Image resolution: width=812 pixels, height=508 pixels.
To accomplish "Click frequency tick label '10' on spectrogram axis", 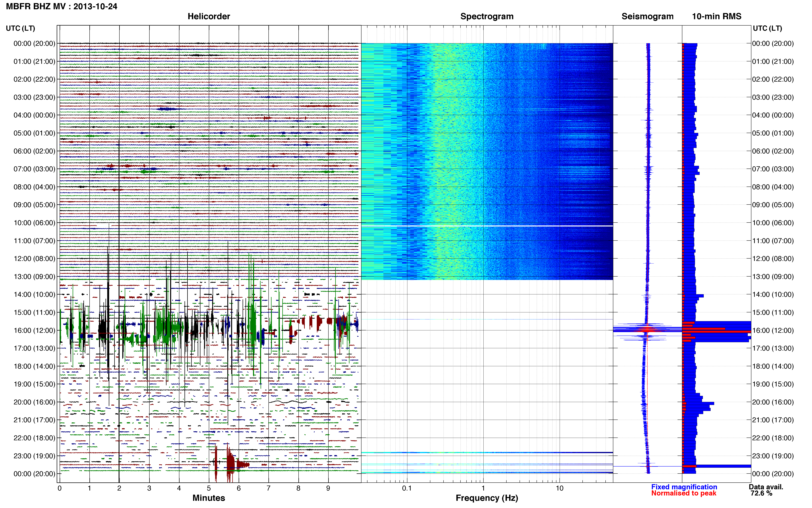I will [559, 488].
